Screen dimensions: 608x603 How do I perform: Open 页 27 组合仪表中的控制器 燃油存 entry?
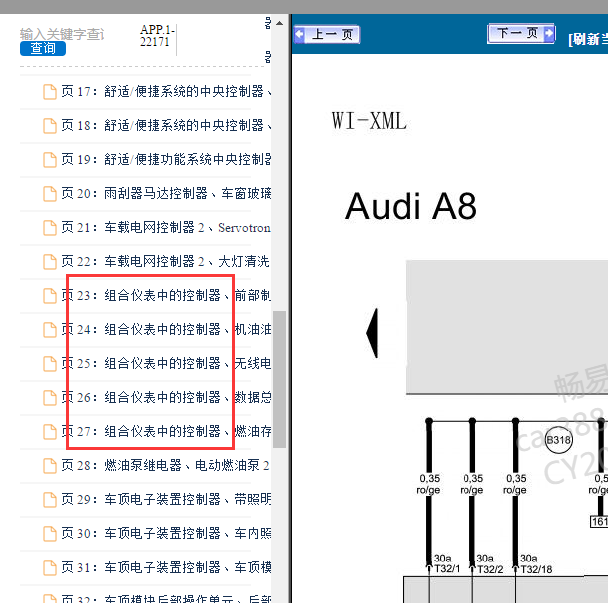pos(166,432)
